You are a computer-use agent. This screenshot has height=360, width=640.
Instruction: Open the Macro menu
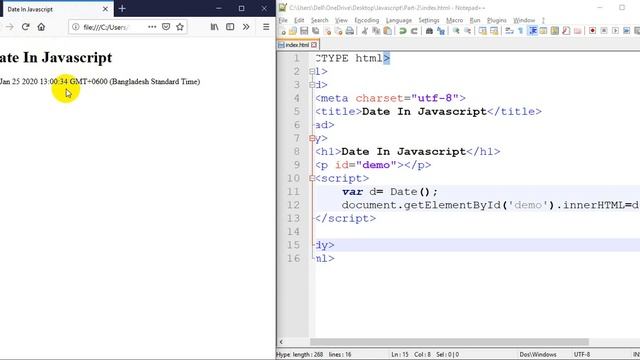click(455, 20)
